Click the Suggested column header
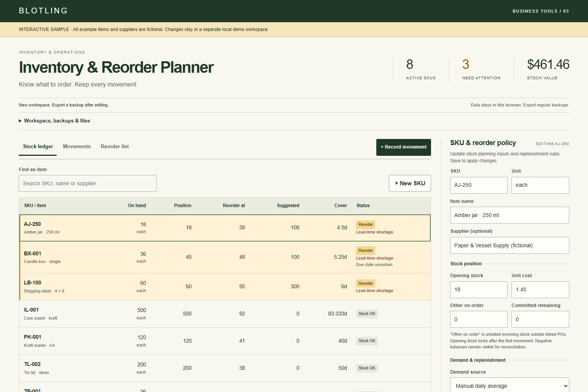The width and height of the screenshot is (588, 392). 288,206
